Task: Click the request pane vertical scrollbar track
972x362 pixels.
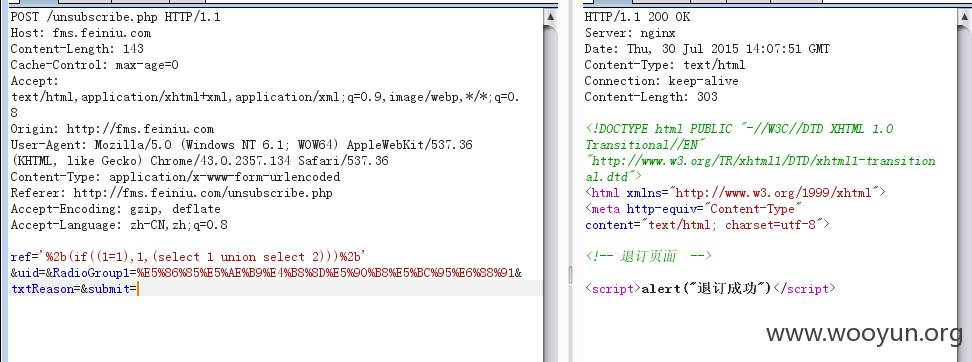Action: 550,193
